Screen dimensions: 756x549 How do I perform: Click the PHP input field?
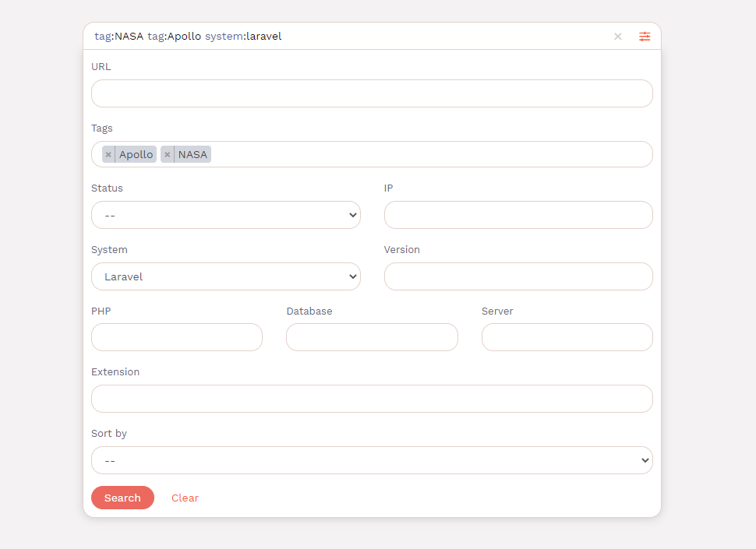click(x=177, y=337)
